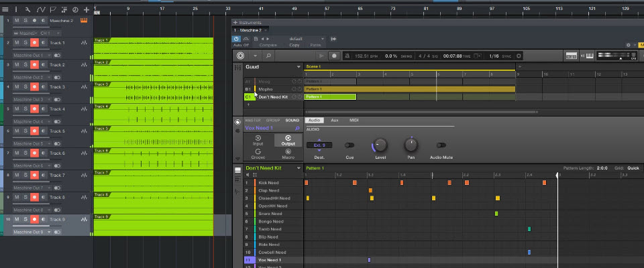Viewport: 644px width, 268px height.
Task: Open the tempo clock icon
Action: [75, 9]
